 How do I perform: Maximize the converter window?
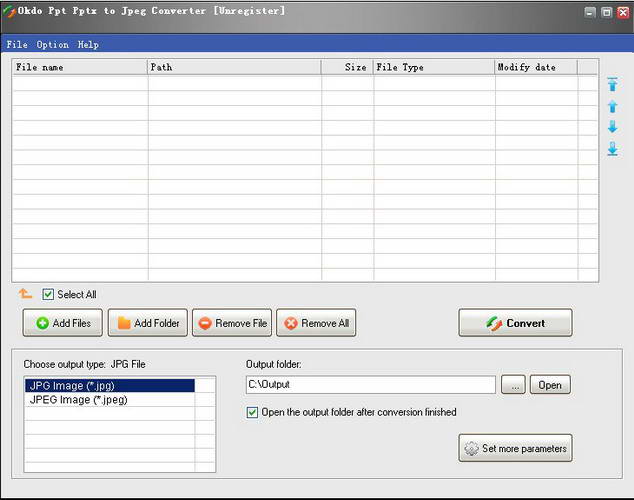coord(607,13)
